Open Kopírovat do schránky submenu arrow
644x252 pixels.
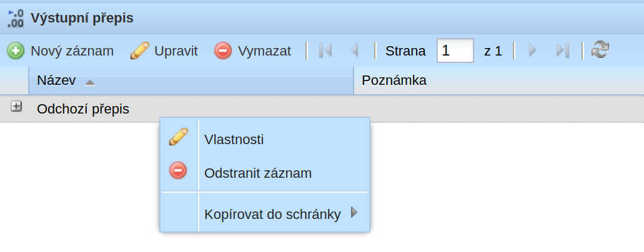[x=354, y=212]
